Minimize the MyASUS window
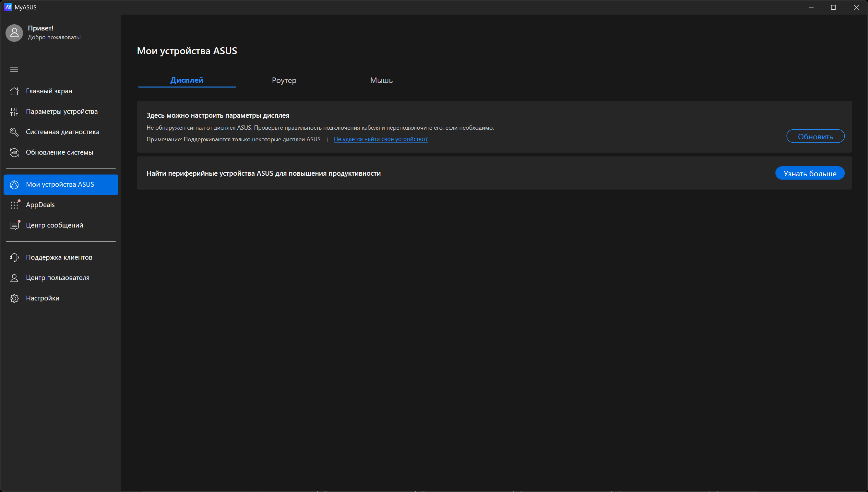Screen dimensions: 868x492 (811, 7)
